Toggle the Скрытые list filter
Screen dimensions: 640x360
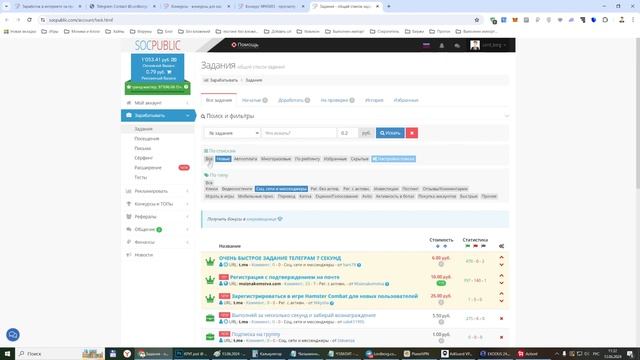pyautogui.click(x=359, y=159)
